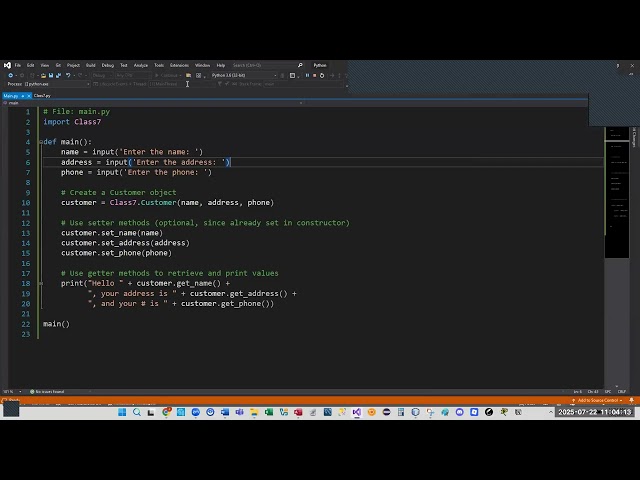The height and width of the screenshot is (480, 640).
Task: Click the No issues found indicator
Action: tap(47, 392)
